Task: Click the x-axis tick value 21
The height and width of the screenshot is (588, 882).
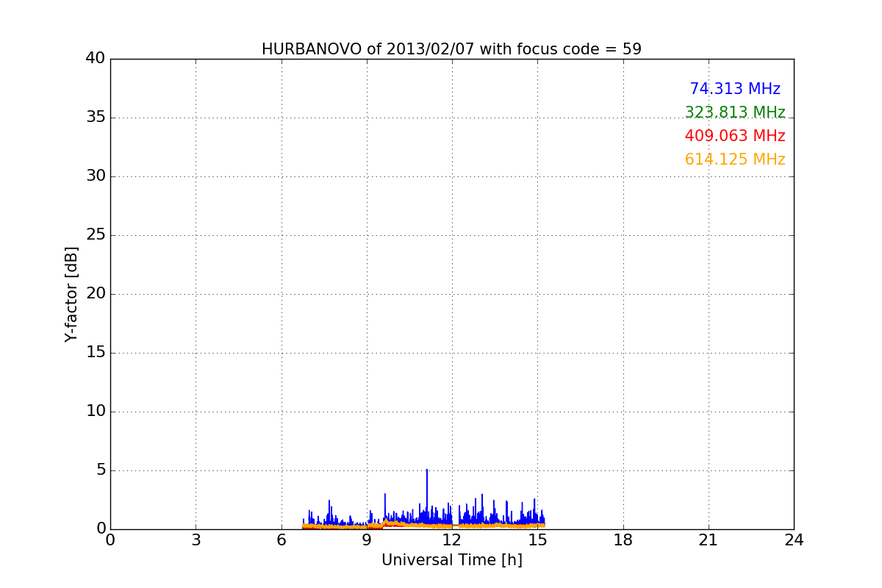Action: coord(709,540)
